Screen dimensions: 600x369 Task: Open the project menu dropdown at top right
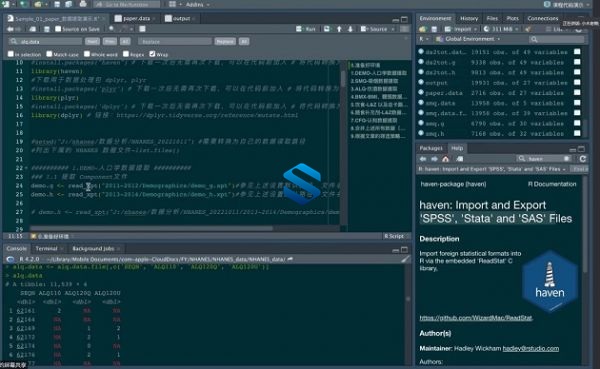coord(567,5)
